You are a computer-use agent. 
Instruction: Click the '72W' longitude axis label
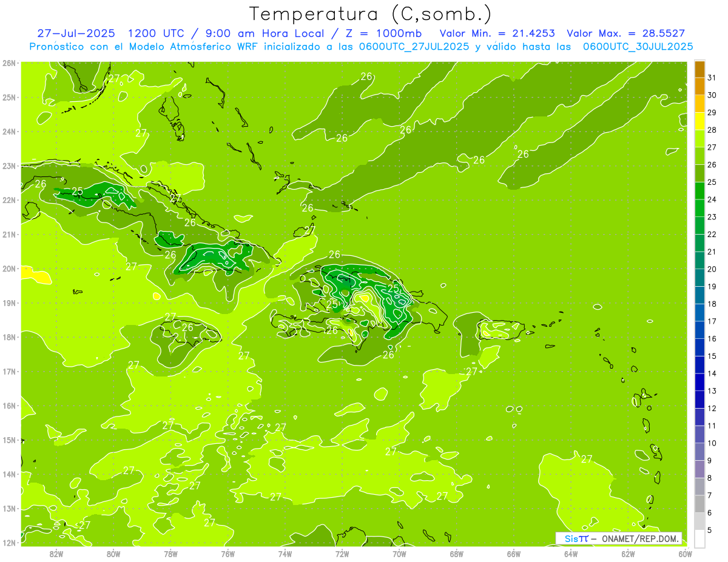point(342,553)
